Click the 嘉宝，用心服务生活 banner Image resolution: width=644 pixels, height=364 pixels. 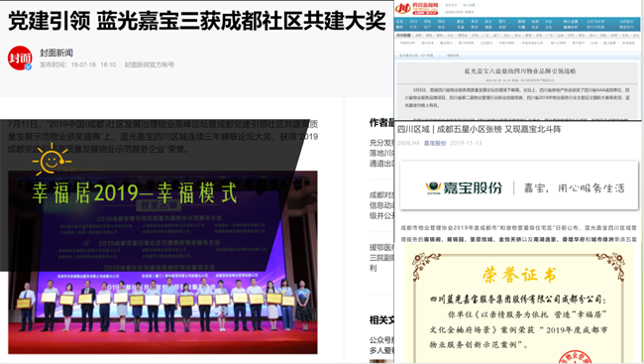pos(519,185)
